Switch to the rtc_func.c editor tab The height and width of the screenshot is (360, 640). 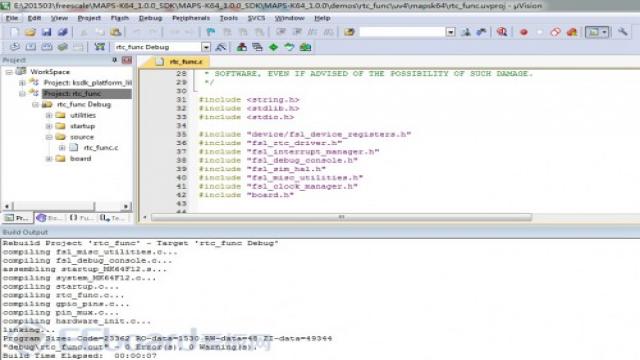(180, 62)
